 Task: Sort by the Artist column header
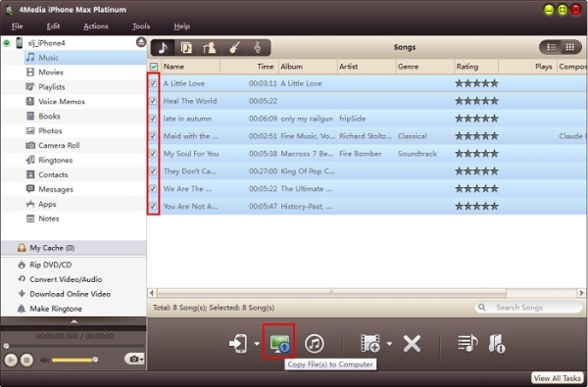point(367,67)
